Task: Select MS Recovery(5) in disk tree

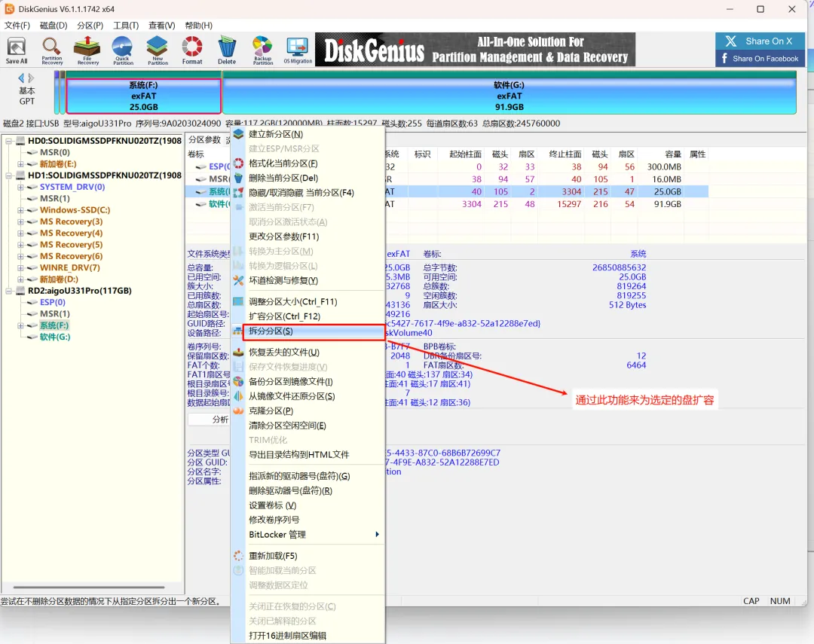Action: point(71,245)
